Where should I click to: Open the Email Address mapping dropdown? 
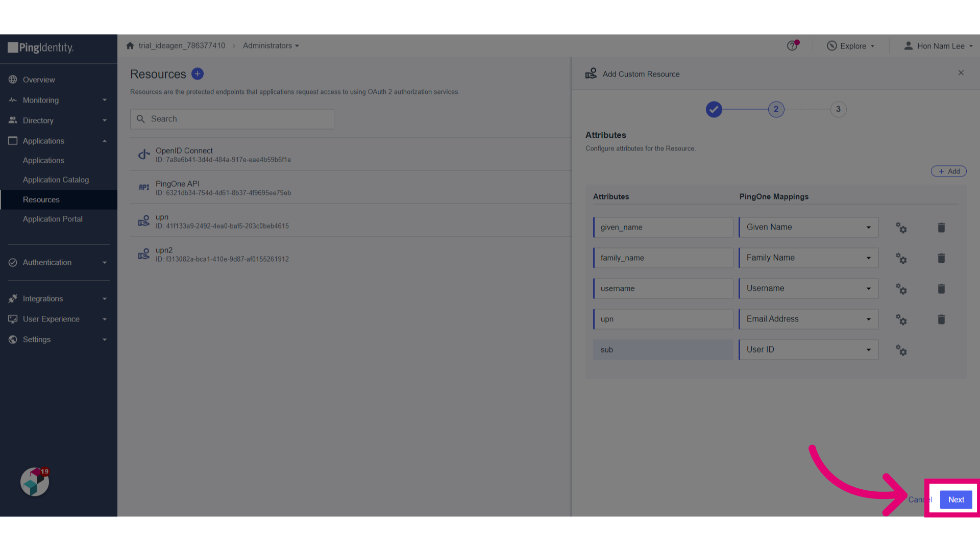tap(808, 319)
